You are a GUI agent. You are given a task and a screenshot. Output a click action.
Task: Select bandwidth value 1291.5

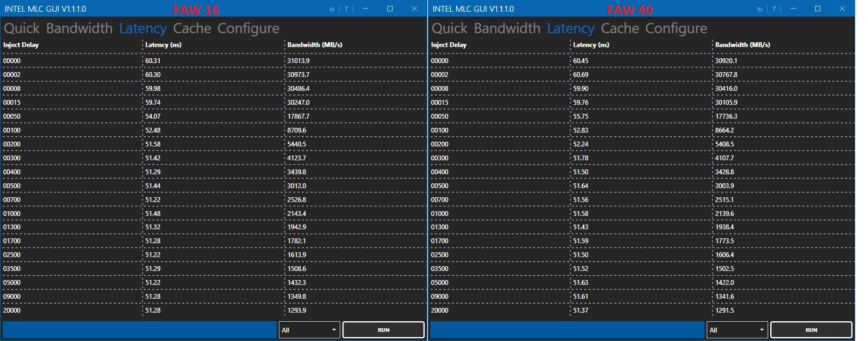tap(725, 311)
